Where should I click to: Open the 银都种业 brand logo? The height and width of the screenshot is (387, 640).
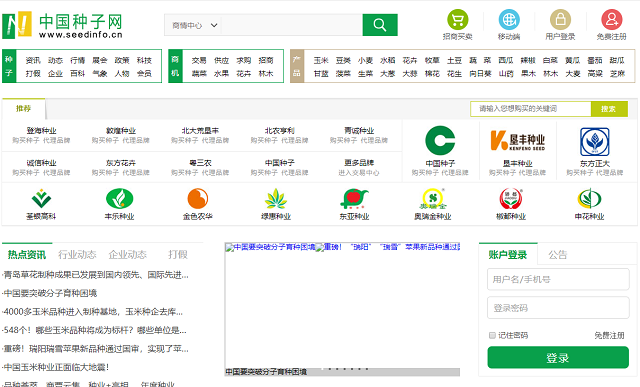(x=511, y=198)
